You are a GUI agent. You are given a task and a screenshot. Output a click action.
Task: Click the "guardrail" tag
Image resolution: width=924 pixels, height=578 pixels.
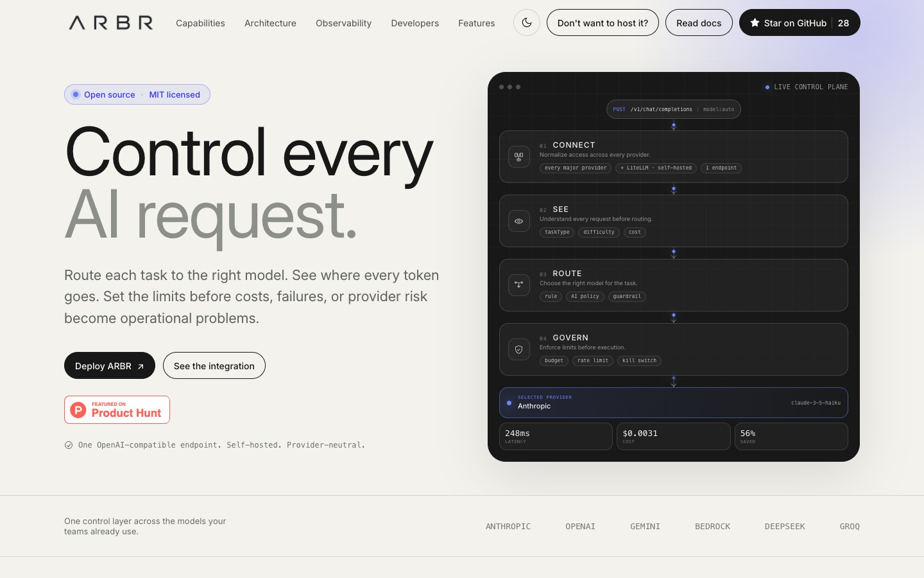coord(627,297)
